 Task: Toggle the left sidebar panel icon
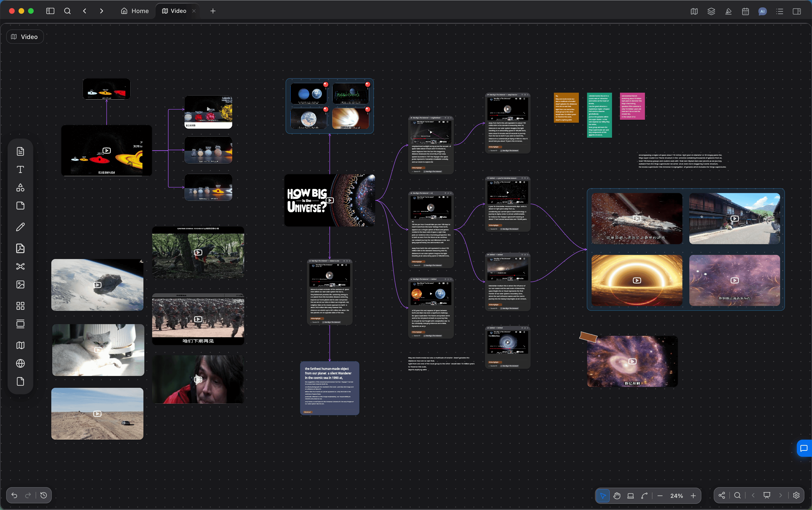click(x=50, y=11)
